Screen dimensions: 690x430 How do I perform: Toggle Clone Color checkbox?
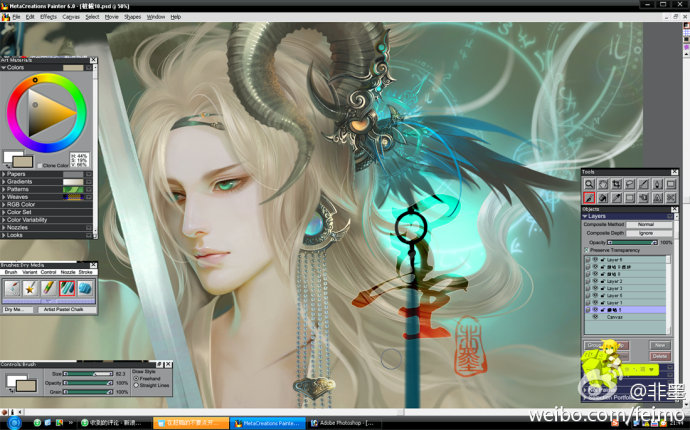point(40,165)
